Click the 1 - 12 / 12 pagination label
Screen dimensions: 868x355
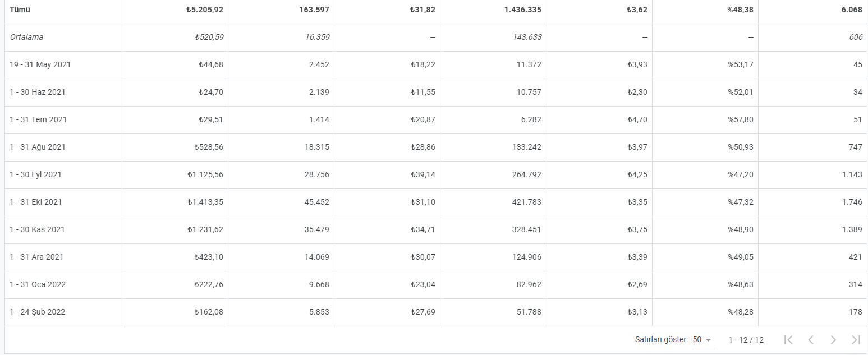coord(746,340)
